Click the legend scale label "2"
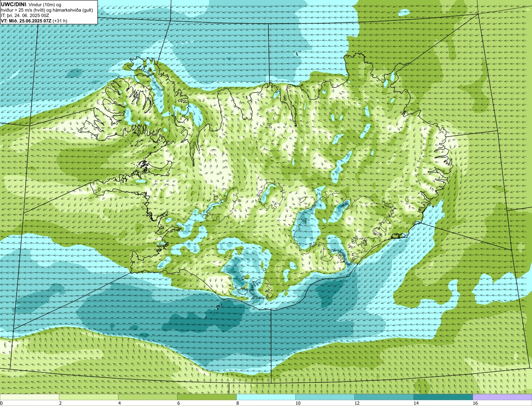Screen dimensions: 532x406 coord(60,403)
